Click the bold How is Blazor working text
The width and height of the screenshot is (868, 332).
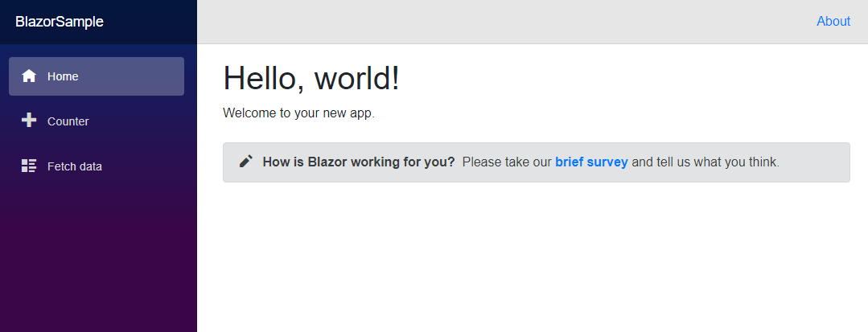359,162
